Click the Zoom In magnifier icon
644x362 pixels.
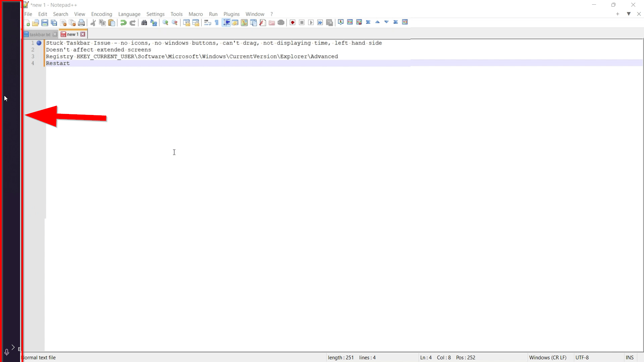(x=165, y=22)
